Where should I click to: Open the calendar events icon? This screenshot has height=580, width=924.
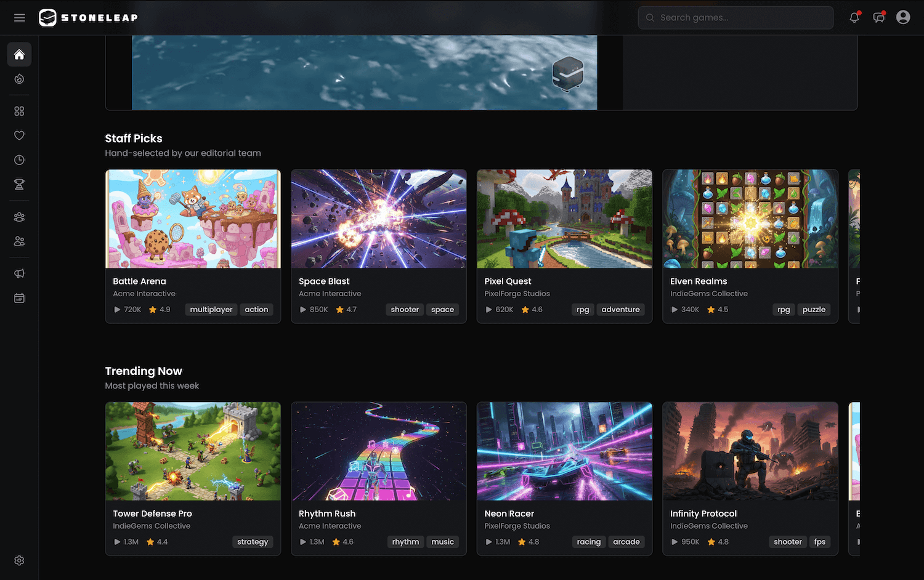click(19, 298)
